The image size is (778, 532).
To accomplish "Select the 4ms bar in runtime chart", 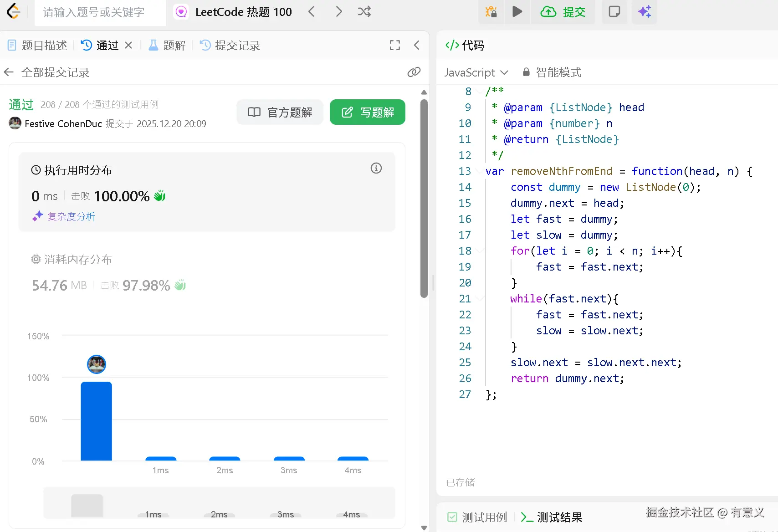I will pos(353,459).
